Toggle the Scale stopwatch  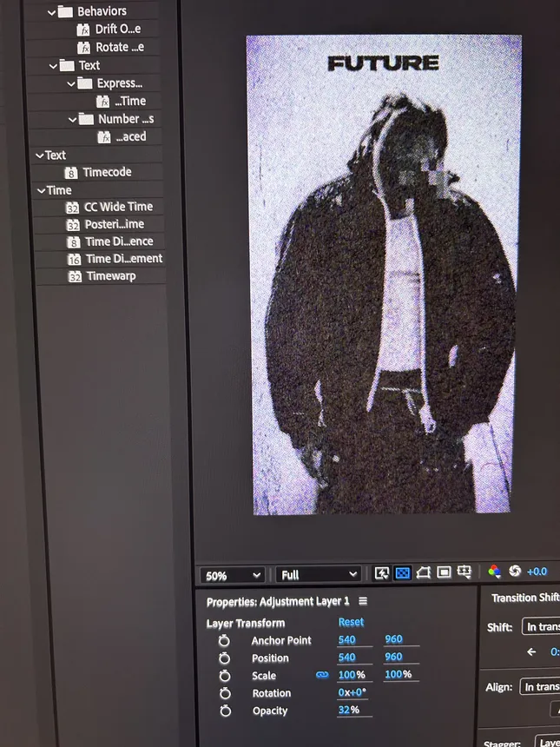[225, 676]
